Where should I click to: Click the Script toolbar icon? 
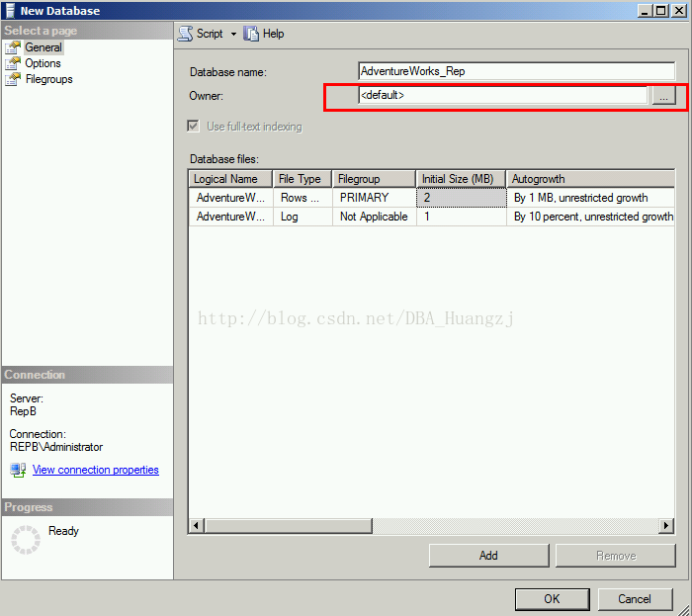(186, 34)
